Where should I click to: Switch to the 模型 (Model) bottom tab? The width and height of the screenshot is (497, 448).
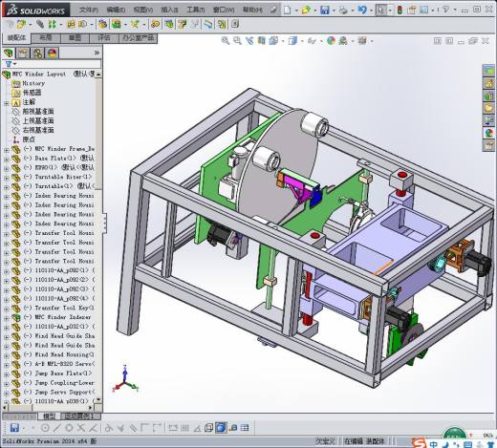pos(49,416)
